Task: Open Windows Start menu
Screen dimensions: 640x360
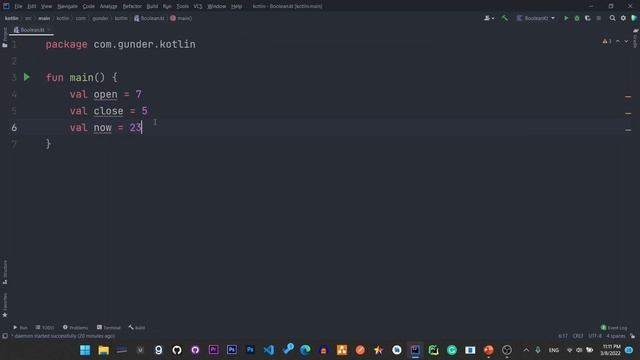Action: [85, 350]
